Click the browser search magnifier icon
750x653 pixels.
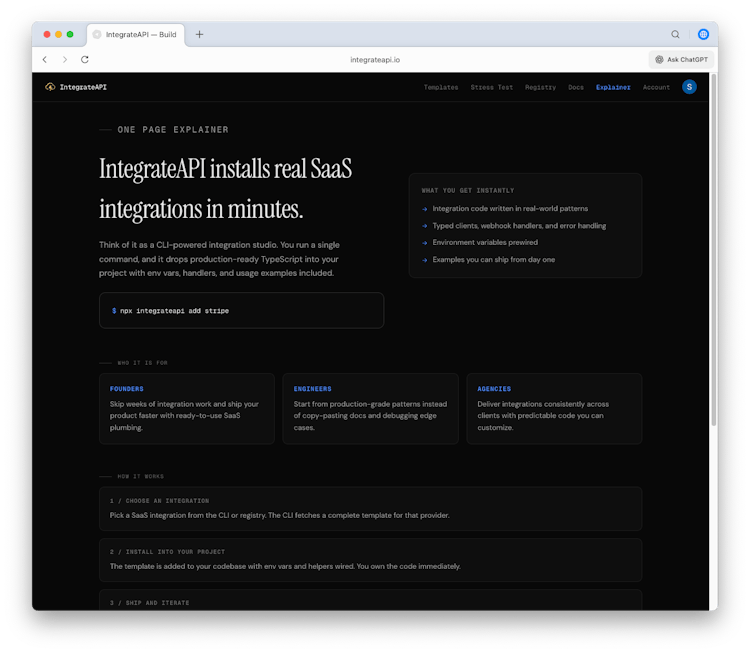675,34
